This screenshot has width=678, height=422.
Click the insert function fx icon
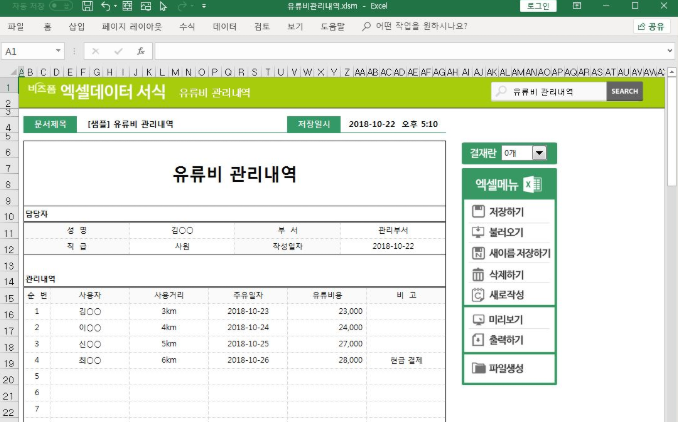(141, 51)
